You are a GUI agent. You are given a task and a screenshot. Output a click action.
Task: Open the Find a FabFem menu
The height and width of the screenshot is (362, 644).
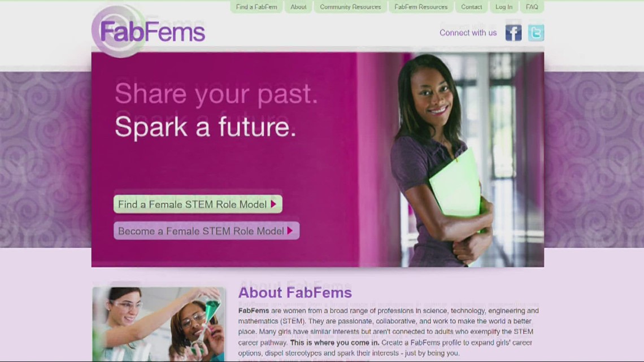click(256, 7)
